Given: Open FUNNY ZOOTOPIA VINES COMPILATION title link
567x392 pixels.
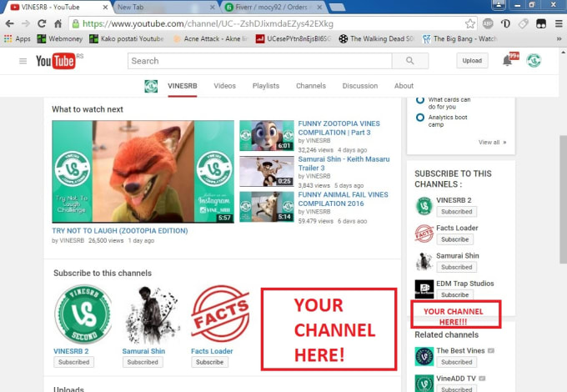Looking at the screenshot, I should (x=339, y=128).
